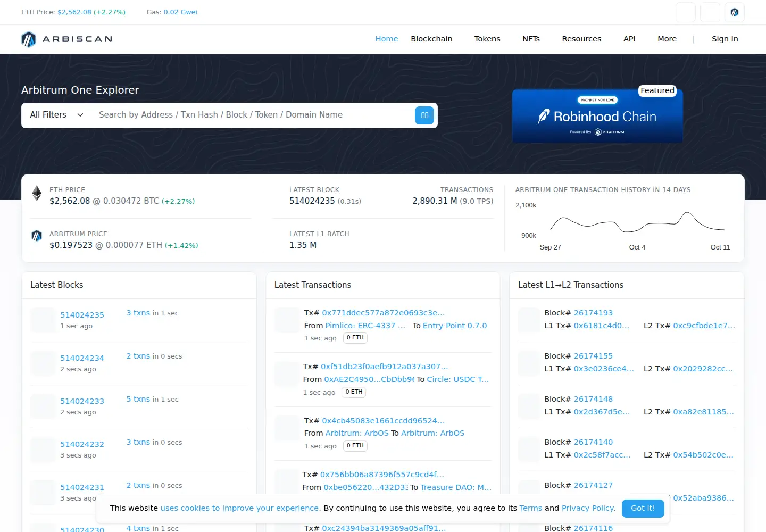Open L1 Tx 0x2c58f7acc...
The image size is (766, 532).
click(602, 455)
